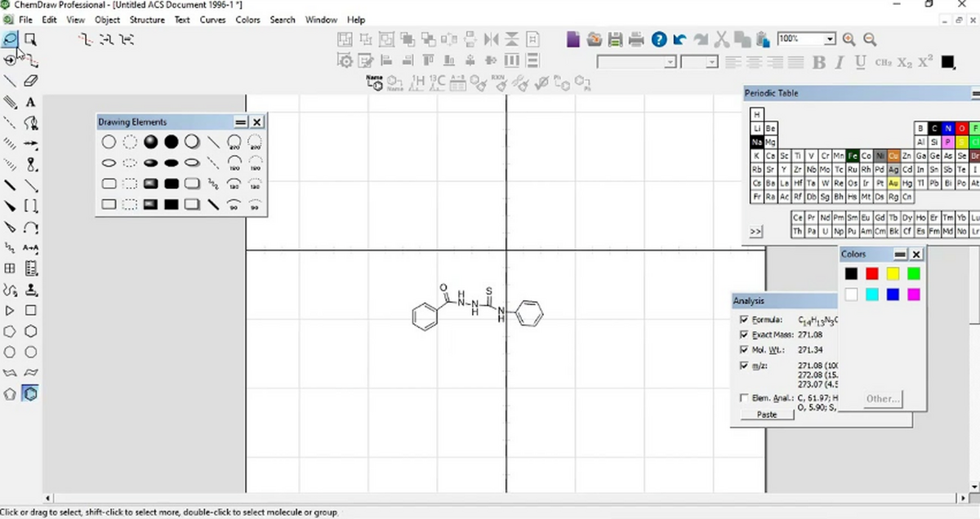Toggle the Exact Mass checkbox

click(x=743, y=335)
